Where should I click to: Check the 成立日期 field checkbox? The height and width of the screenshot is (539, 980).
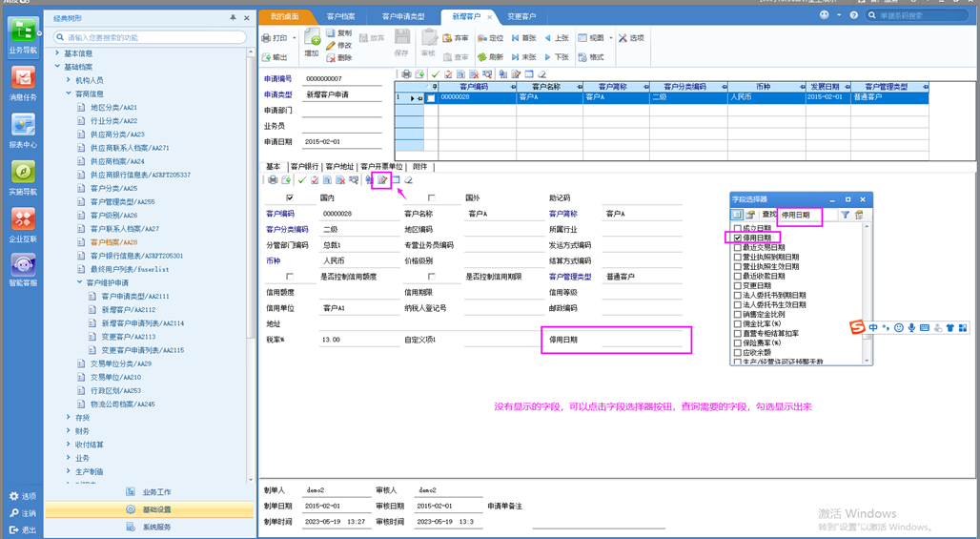pos(738,229)
